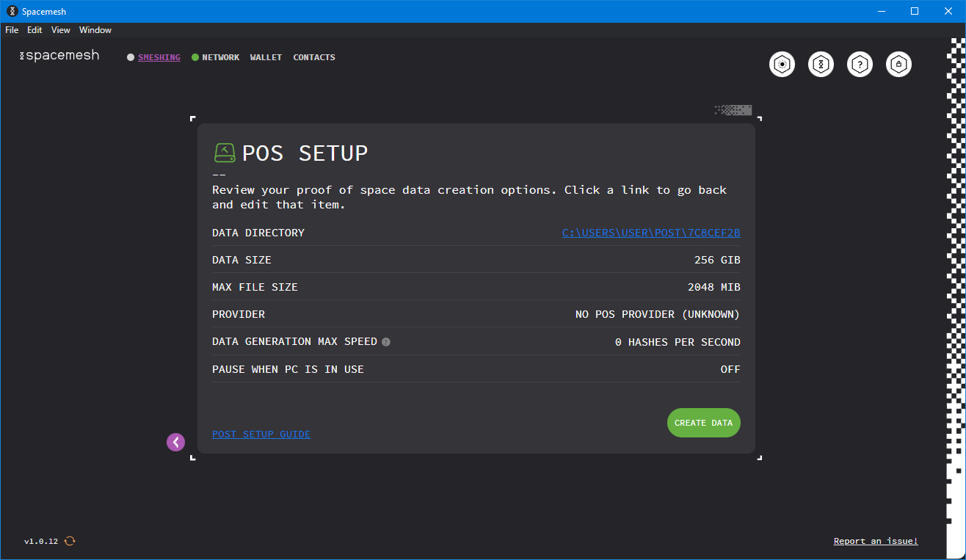This screenshot has height=560, width=966.
Task: Show info tooltip for Data Generation Max Speed
Action: (386, 342)
